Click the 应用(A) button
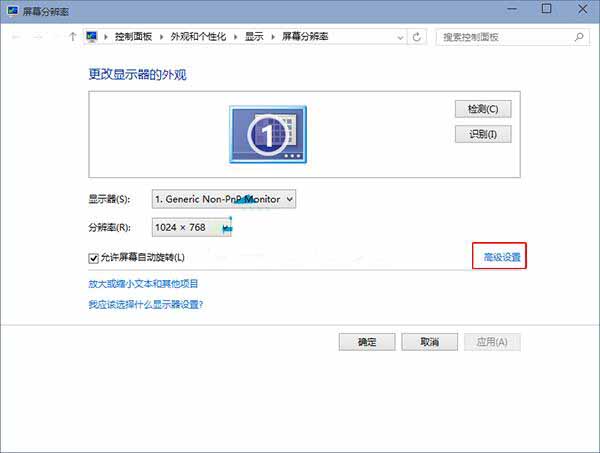Viewport: 600px width, 453px height. (492, 342)
